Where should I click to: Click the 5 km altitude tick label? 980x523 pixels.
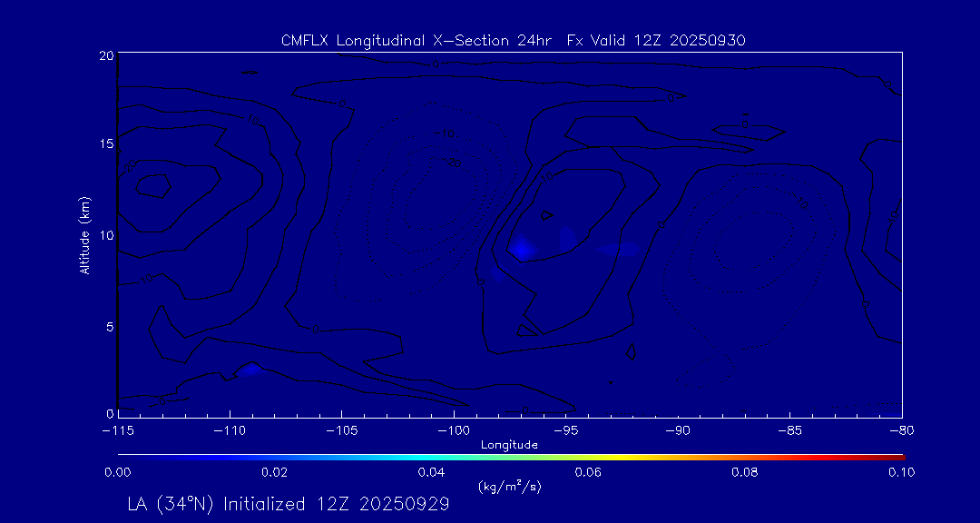[x=109, y=326]
